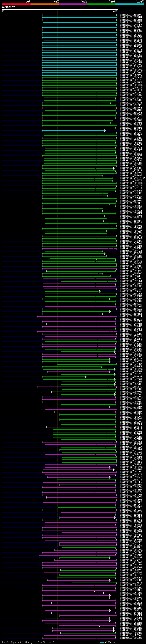Click the orange ~40% identity legend segment

coord(45,4)
